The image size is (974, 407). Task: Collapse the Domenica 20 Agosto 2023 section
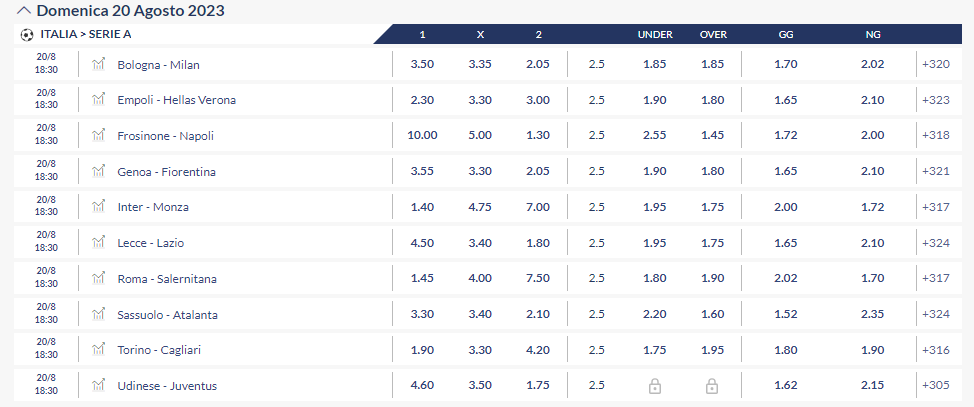tap(24, 11)
